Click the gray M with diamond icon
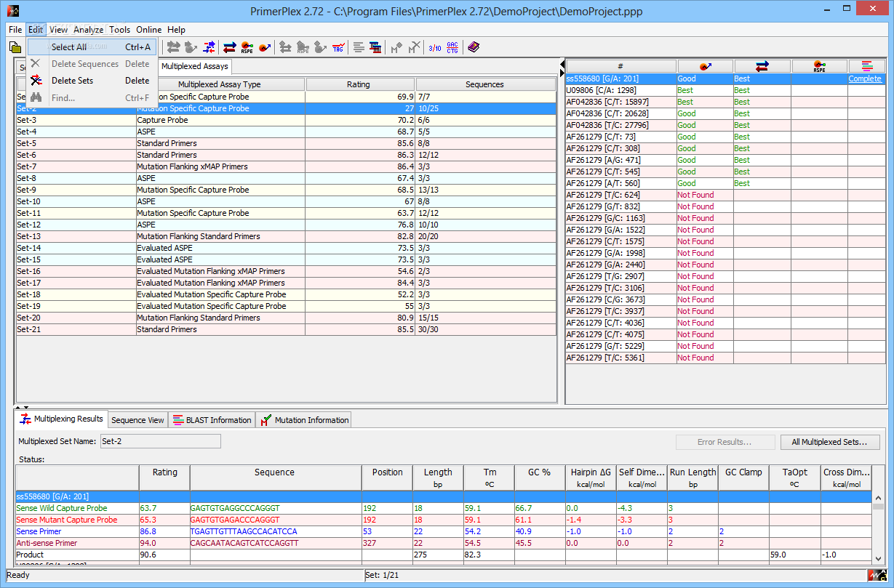 pyautogui.click(x=396, y=47)
